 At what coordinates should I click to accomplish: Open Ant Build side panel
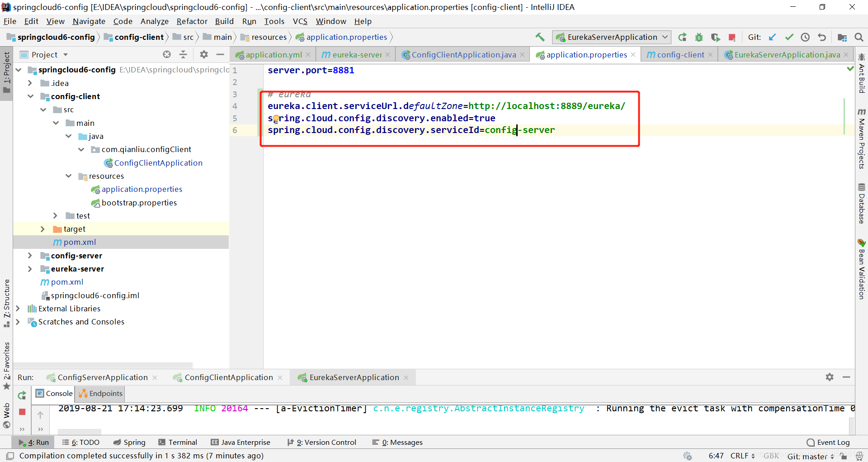pyautogui.click(x=862, y=73)
